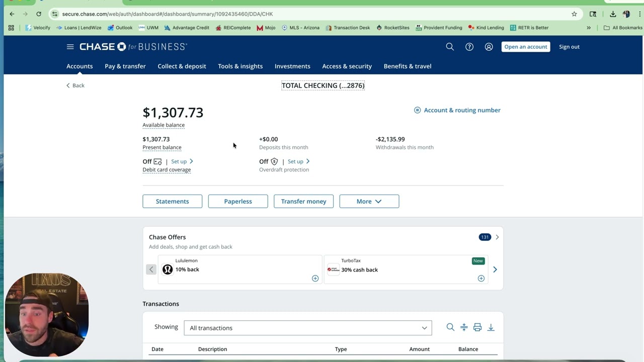Viewport: 644px width, 362px height.
Task: Open the Velocify bookmark
Action: click(x=38, y=28)
